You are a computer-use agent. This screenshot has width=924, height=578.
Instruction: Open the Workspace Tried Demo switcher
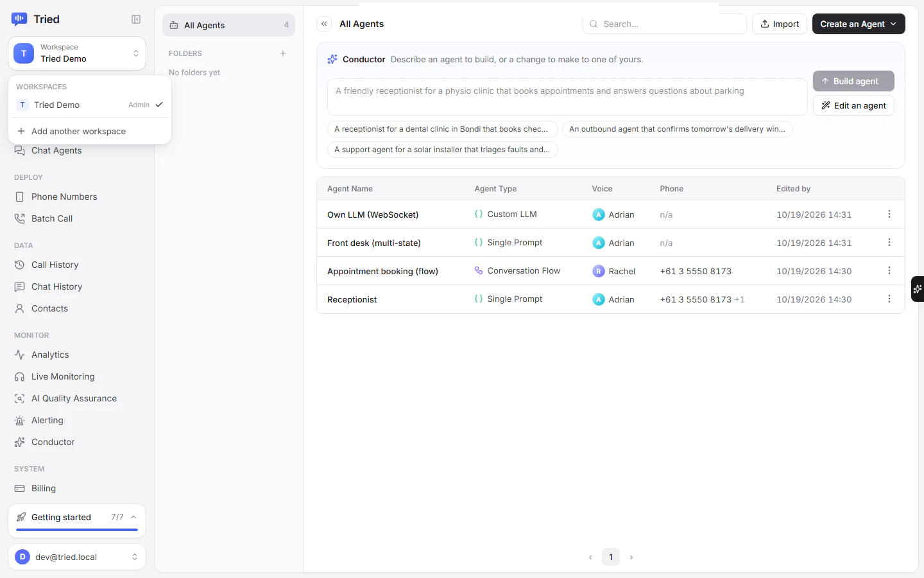(x=77, y=53)
